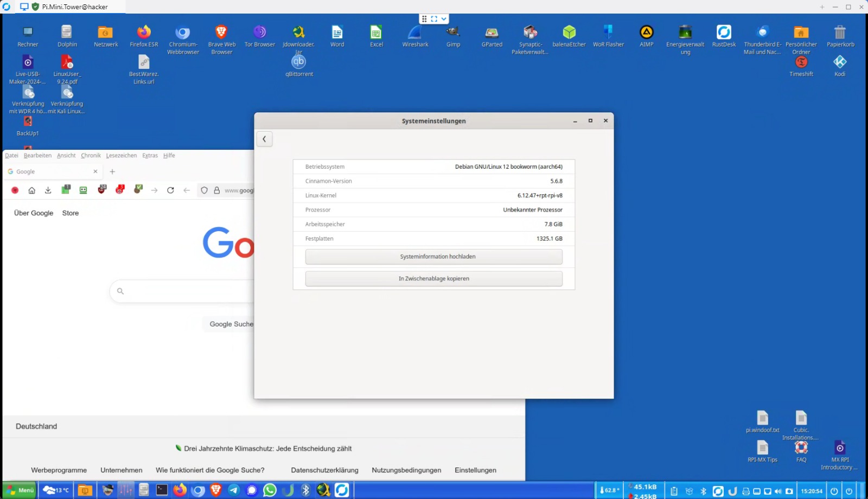This screenshot has width=868, height=499.
Task: Go back in Systemeinstellungen window
Action: [x=264, y=139]
